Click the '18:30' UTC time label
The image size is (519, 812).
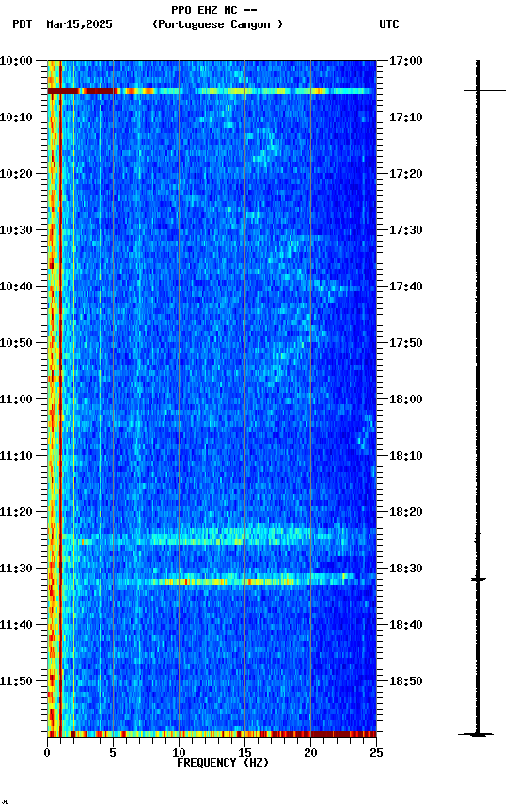[x=405, y=569]
